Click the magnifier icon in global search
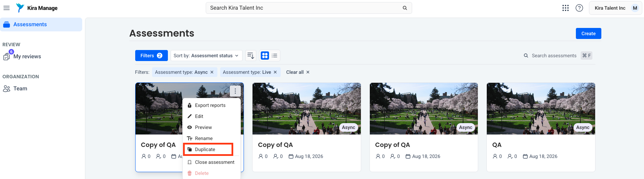The image size is (644, 179). tap(405, 8)
